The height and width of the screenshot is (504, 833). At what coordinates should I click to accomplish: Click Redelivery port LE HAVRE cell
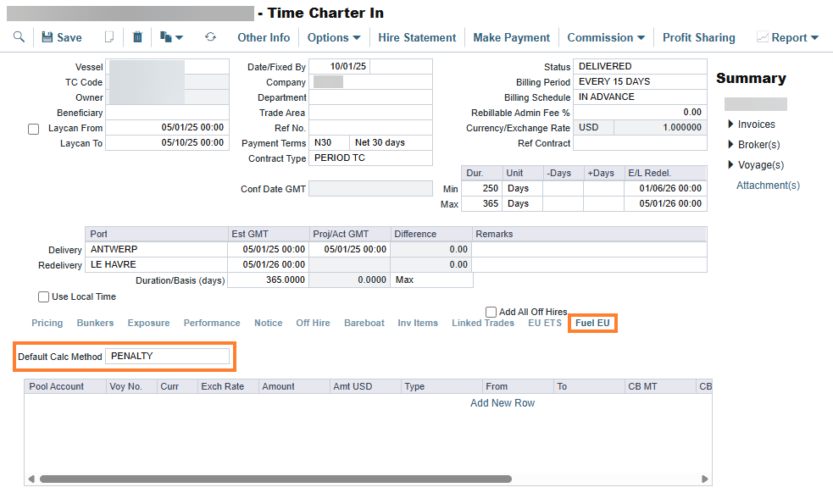pos(156,264)
